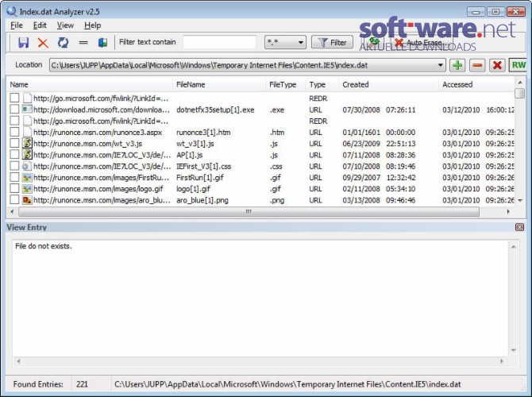Screen dimensions: 532x397
Task: Select the runonce.msn.com/images/logo.gif URL
Action: pos(98,189)
